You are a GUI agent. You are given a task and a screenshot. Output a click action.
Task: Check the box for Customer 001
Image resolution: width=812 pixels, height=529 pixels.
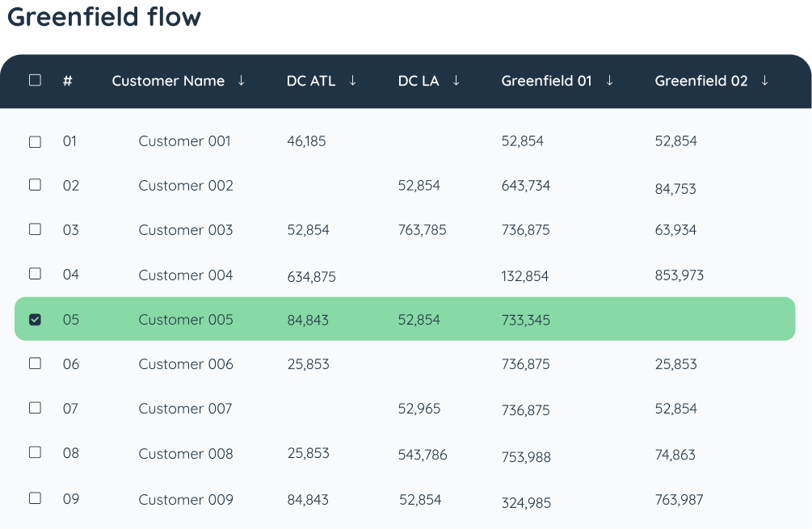[35, 141]
